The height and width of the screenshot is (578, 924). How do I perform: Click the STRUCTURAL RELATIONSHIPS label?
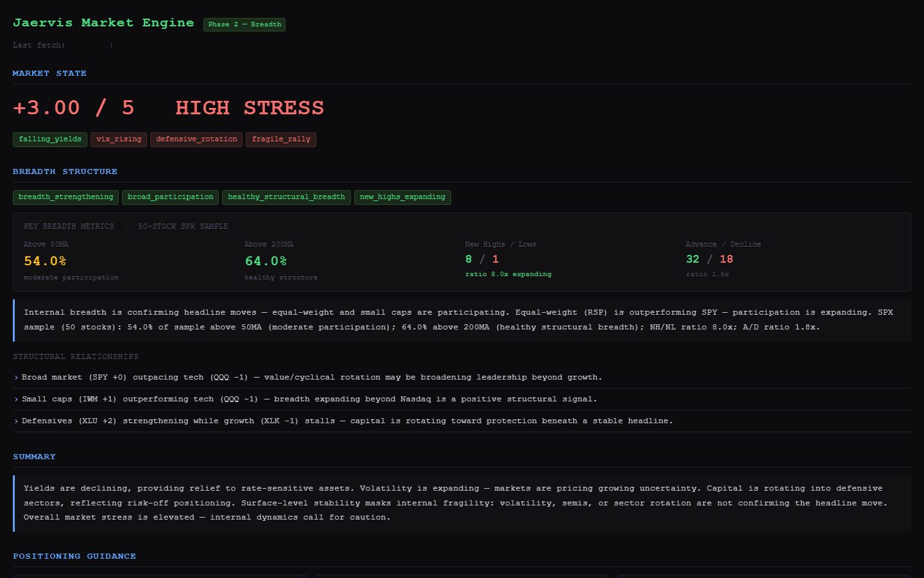click(76, 356)
